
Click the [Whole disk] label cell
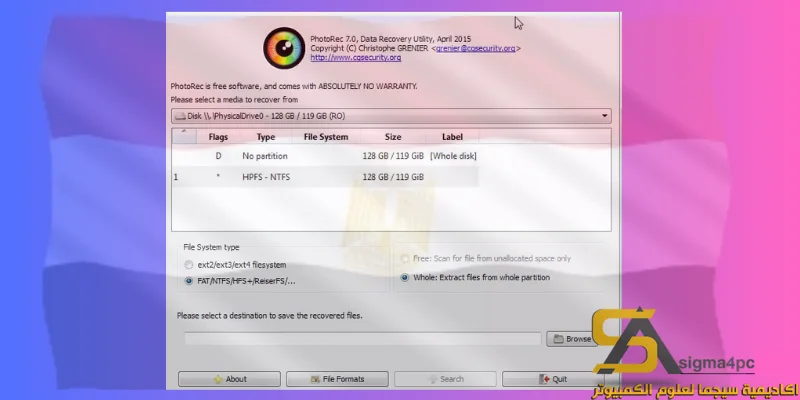click(453, 156)
